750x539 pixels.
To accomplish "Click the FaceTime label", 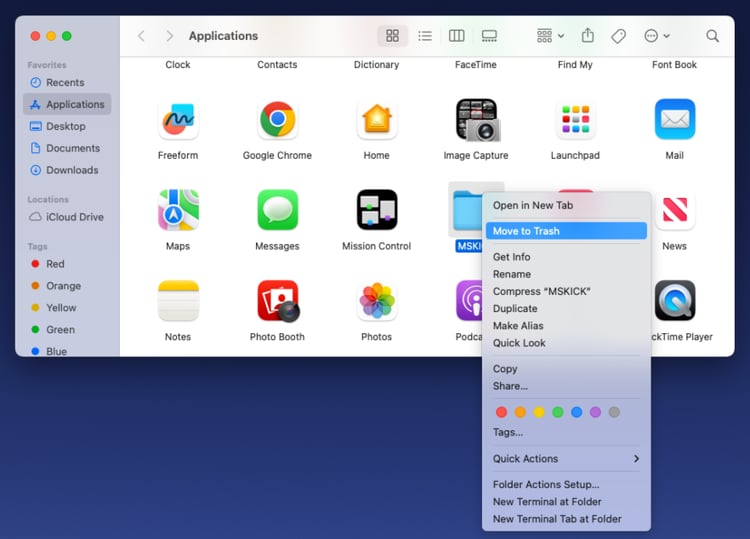I will click(476, 65).
